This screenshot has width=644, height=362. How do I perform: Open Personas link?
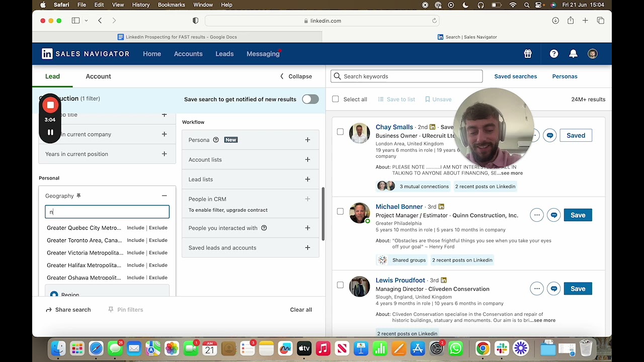pos(565,76)
